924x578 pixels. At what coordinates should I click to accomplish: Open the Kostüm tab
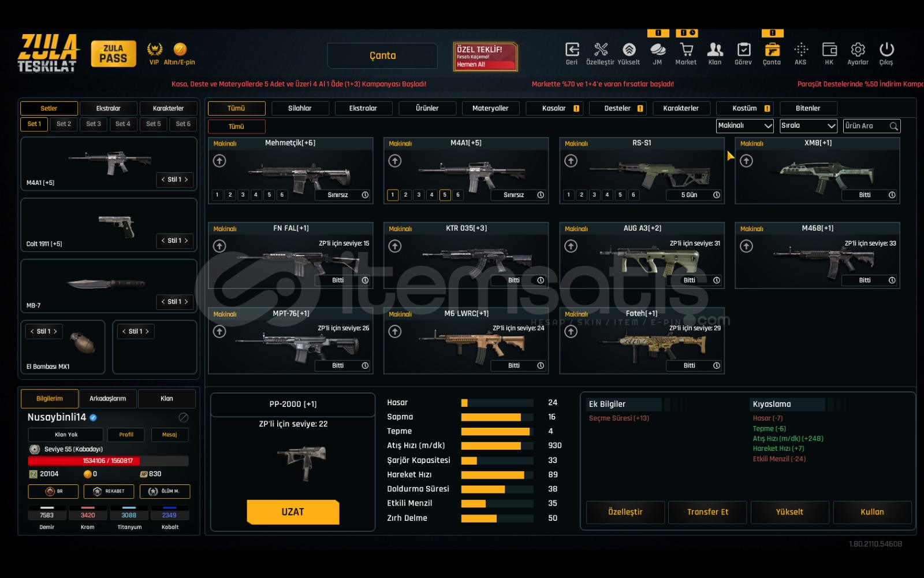(x=745, y=109)
